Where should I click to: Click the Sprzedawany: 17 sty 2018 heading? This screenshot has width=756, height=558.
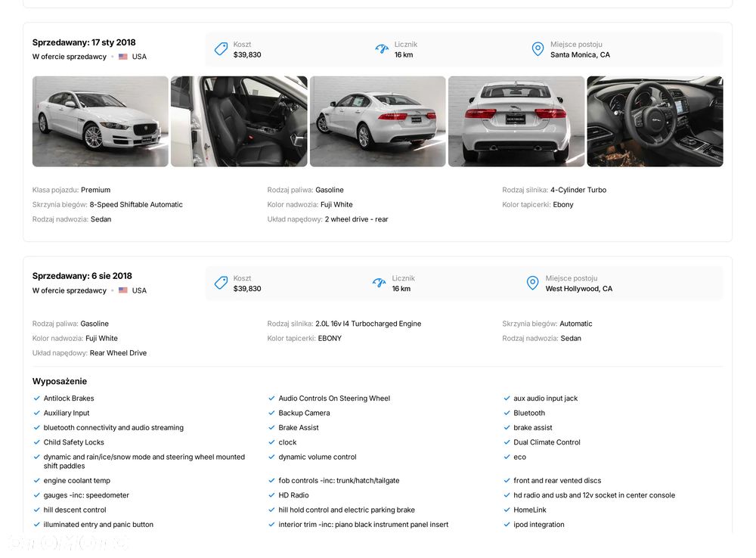coord(84,42)
